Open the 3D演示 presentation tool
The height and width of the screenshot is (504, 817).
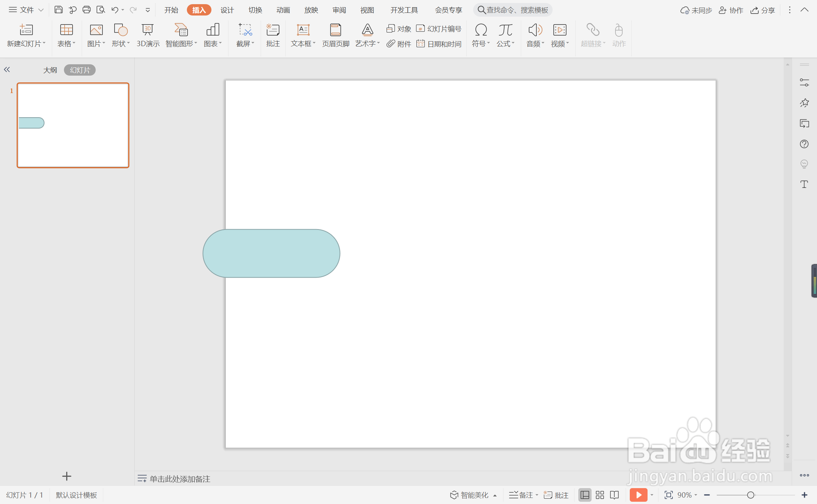(148, 35)
